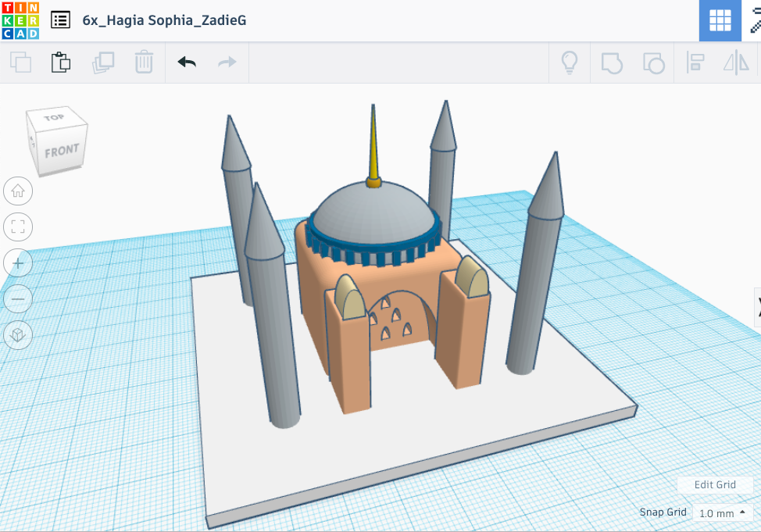Screen dimensions: 761x532
Task: Click the Home view button
Action: click(18, 191)
